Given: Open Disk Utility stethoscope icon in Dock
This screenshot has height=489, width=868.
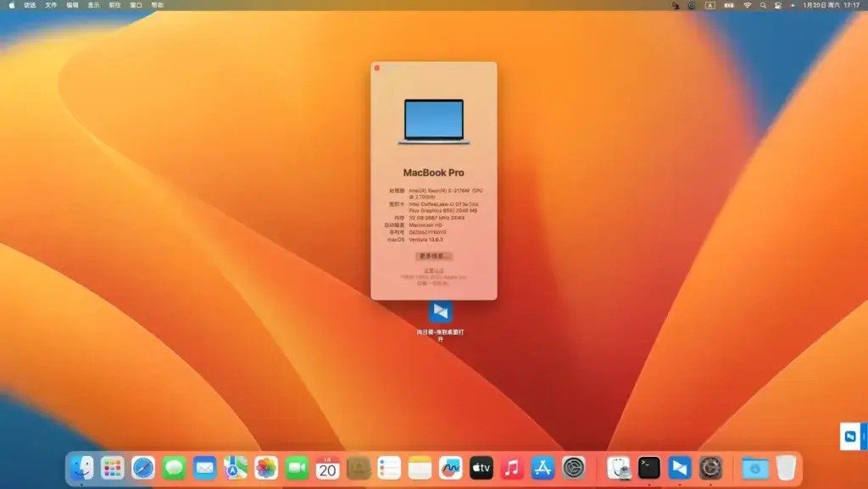Looking at the screenshot, I should pyautogui.click(x=618, y=468).
